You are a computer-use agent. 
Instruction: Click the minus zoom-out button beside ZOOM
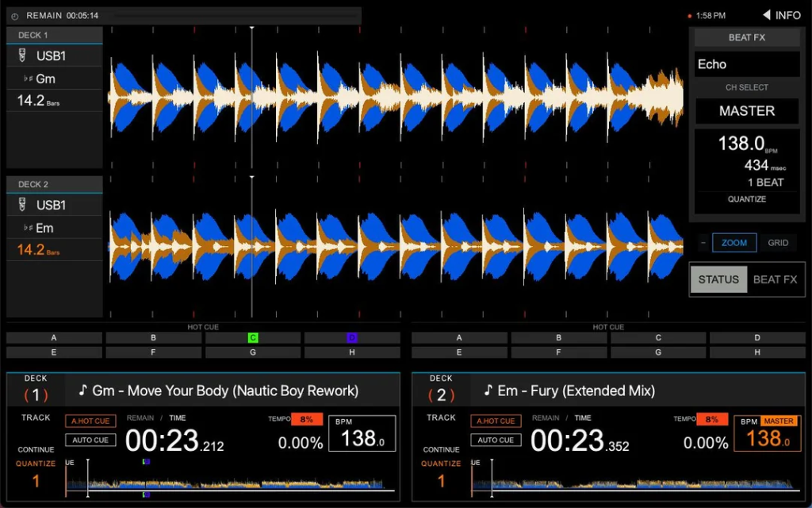pyautogui.click(x=703, y=243)
